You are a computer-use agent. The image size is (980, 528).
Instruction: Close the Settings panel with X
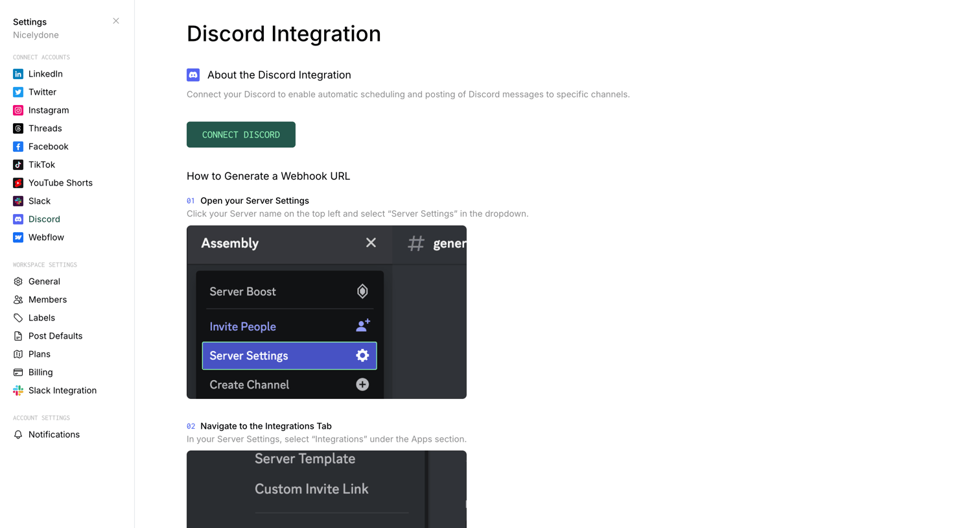pyautogui.click(x=116, y=21)
